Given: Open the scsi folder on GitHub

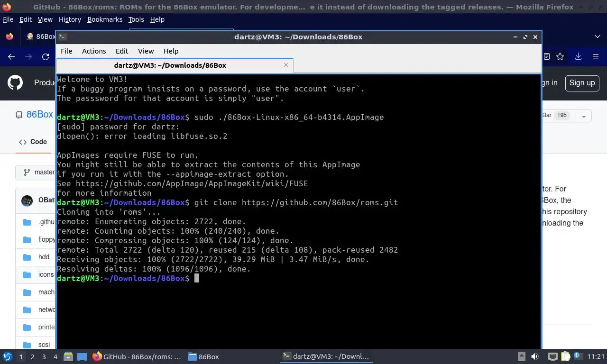Looking at the screenshot, I should coord(44,345).
